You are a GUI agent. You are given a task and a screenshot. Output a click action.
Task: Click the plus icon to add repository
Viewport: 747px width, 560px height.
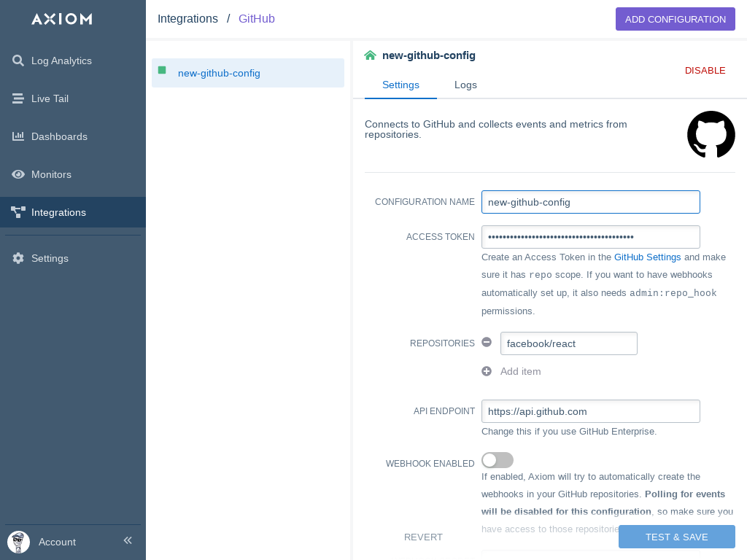coord(487,371)
